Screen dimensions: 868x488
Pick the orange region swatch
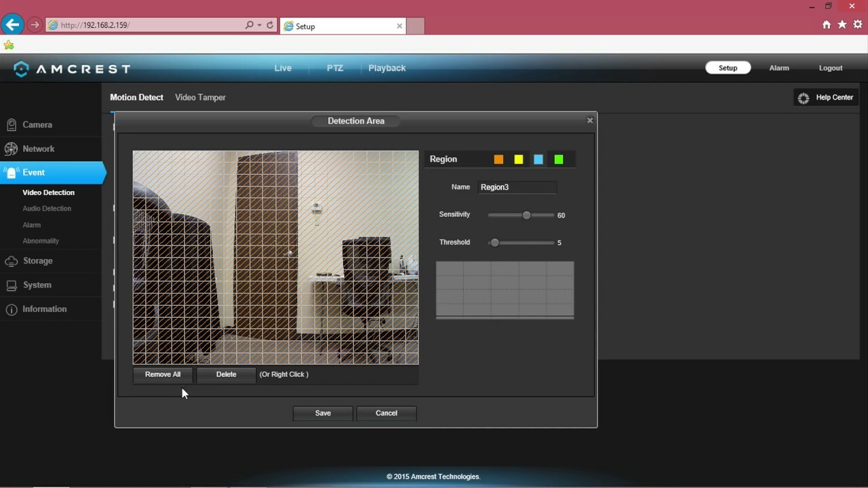[499, 159]
